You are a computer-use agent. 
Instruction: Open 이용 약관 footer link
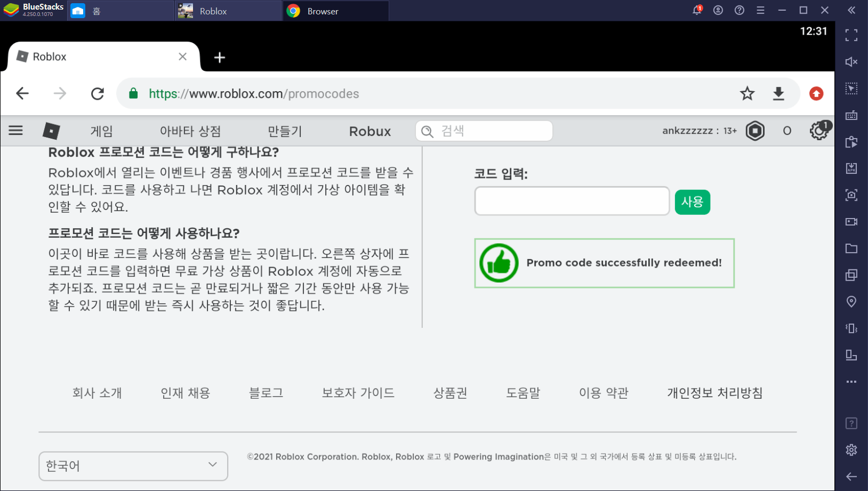[604, 393]
